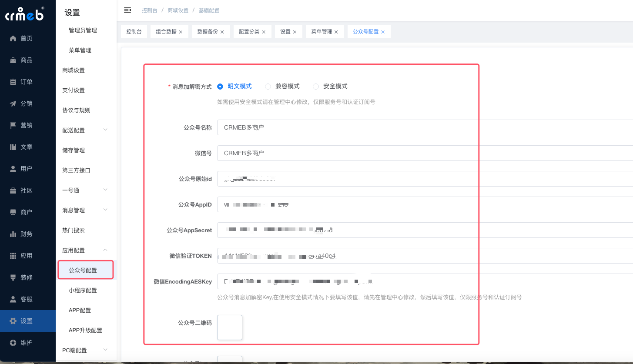Open the 分销 paper plane icon
633x364 pixels.
click(x=13, y=104)
